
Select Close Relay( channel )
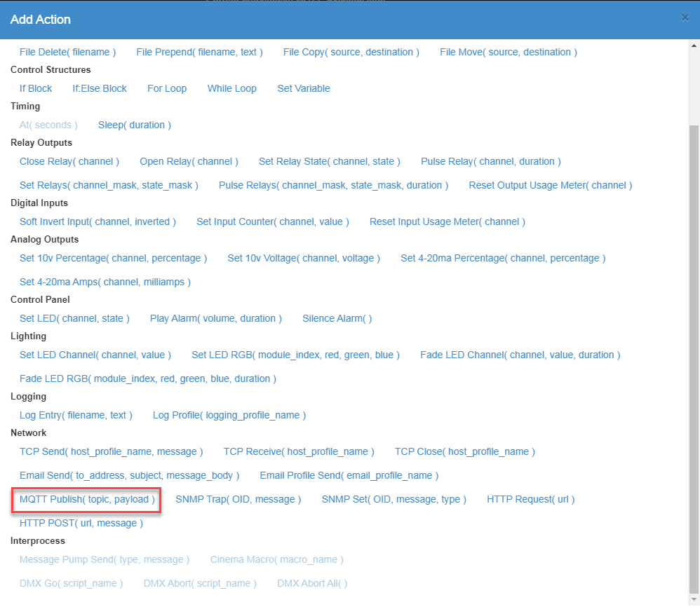pyautogui.click(x=69, y=161)
